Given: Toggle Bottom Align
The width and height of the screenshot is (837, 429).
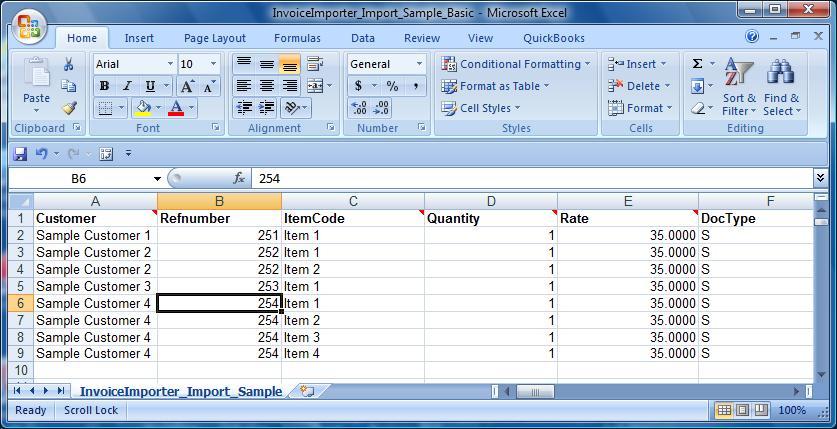Looking at the screenshot, I should click(289, 64).
